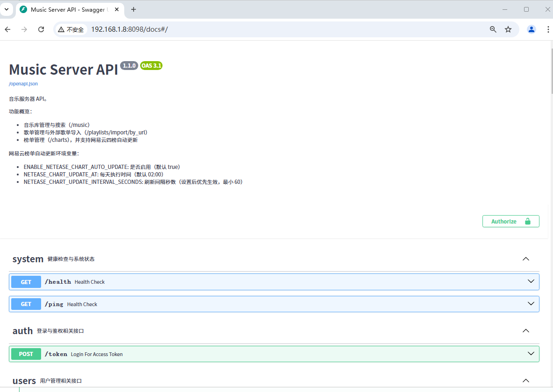Click the zoom magnifier icon in the toolbar
The width and height of the screenshot is (553, 392).
(x=493, y=29)
